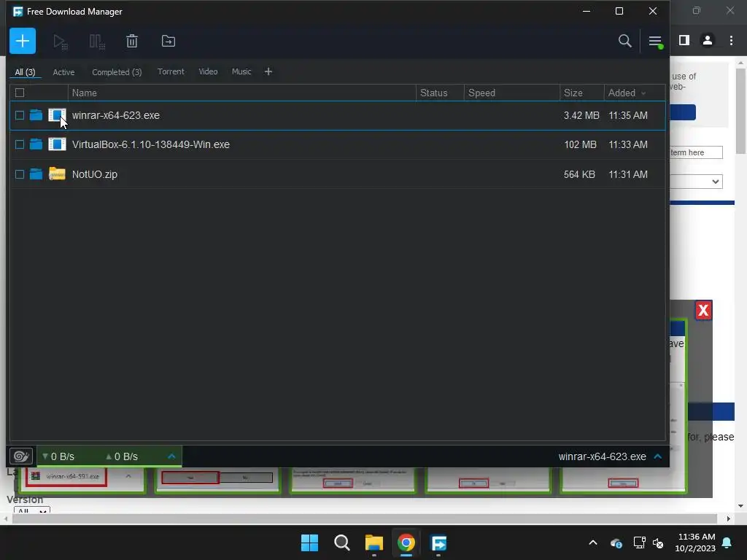Viewport: 747px width, 560px height.
Task: Check NotUO.zip checkbox
Action: pos(20,174)
